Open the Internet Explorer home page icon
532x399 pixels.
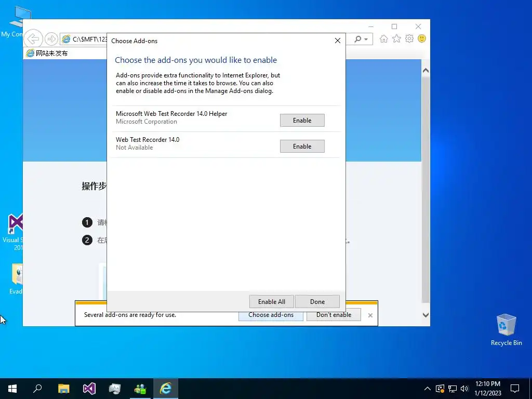[x=384, y=38]
